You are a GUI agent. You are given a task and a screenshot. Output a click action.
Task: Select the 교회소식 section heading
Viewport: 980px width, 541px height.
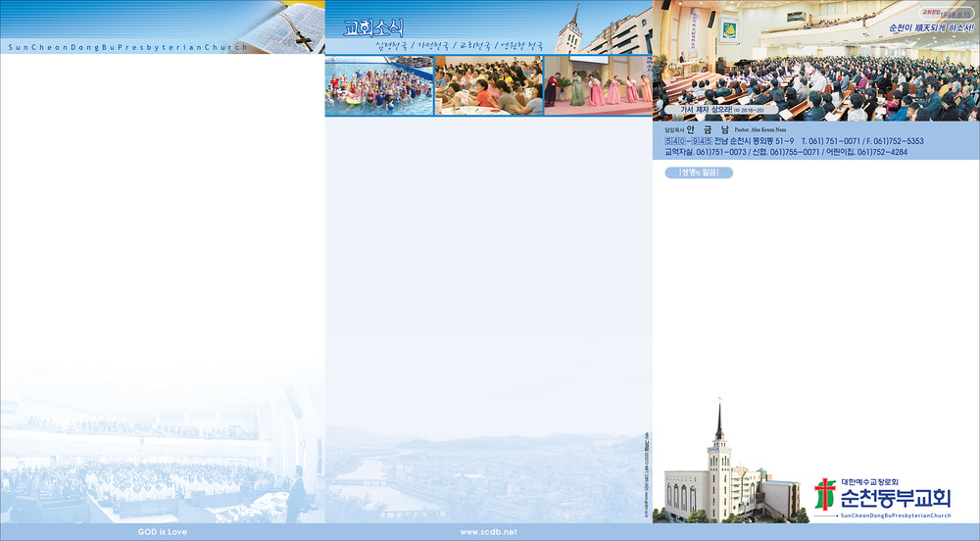click(x=372, y=28)
